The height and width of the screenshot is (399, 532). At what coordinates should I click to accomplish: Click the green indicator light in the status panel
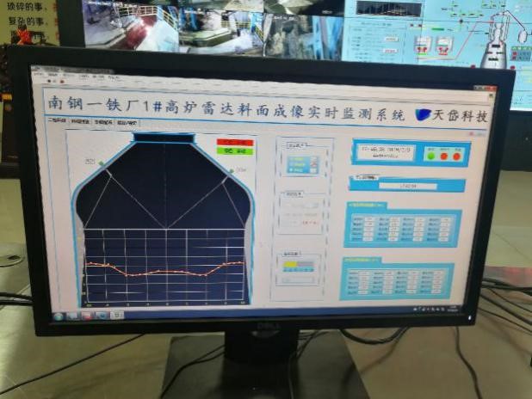click(431, 156)
